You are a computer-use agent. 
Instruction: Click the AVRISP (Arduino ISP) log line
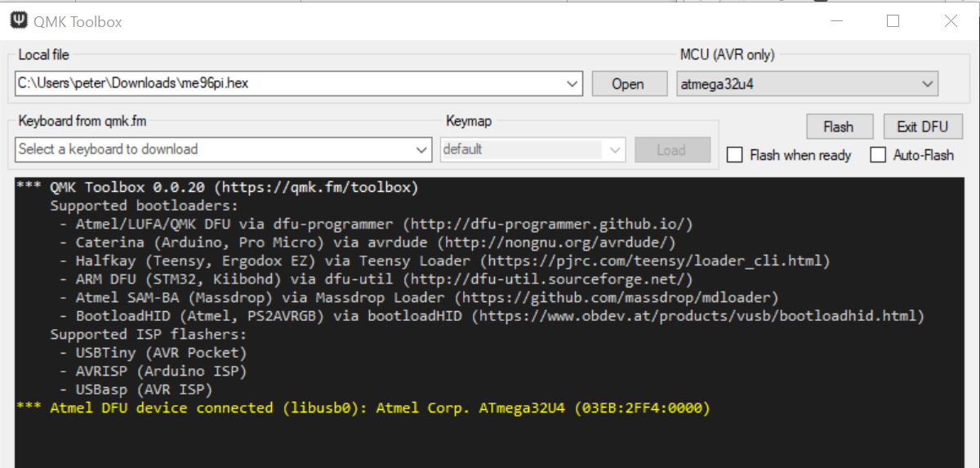click(153, 371)
